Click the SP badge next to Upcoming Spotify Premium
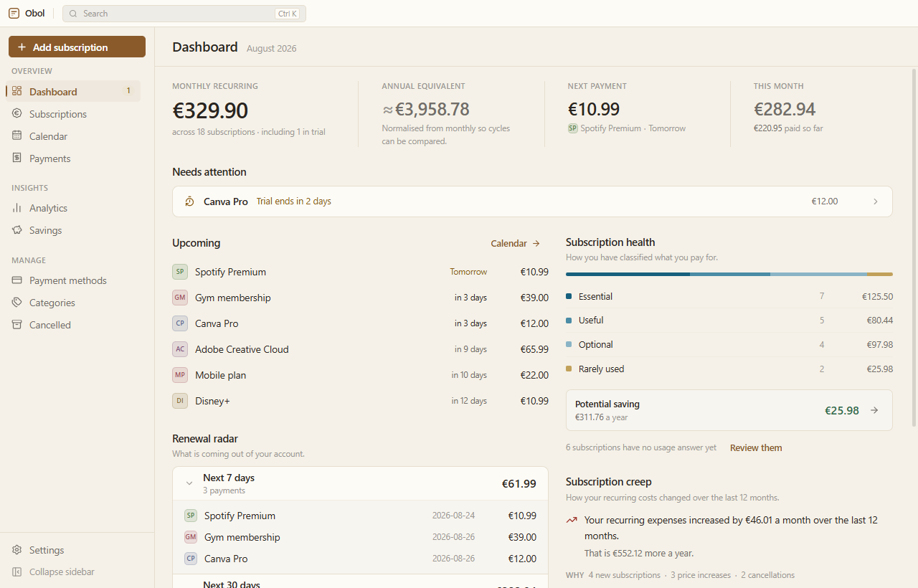Screen dimensions: 918x588 pyautogui.click(x=180, y=272)
